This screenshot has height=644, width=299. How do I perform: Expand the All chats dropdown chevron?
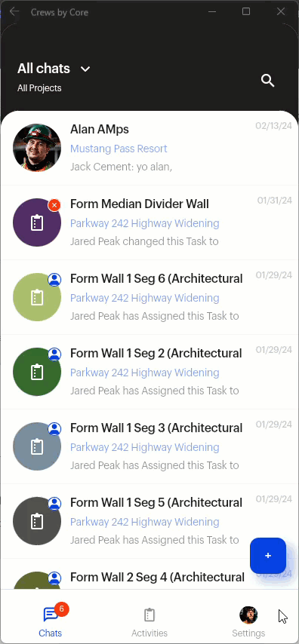pos(85,69)
